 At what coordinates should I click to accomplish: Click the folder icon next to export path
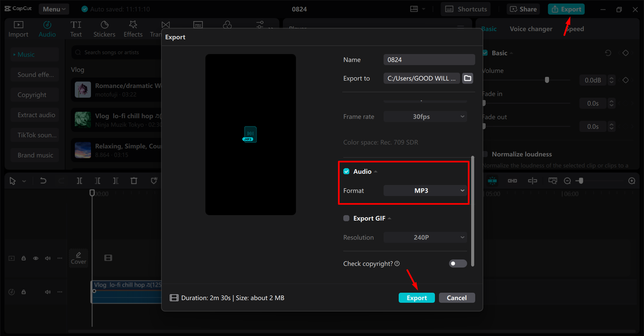pyautogui.click(x=467, y=78)
